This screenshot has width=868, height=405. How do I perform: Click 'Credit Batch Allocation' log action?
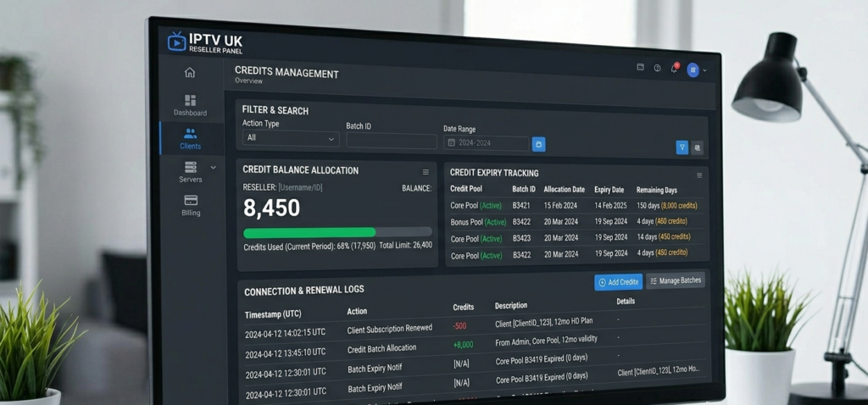(x=382, y=348)
